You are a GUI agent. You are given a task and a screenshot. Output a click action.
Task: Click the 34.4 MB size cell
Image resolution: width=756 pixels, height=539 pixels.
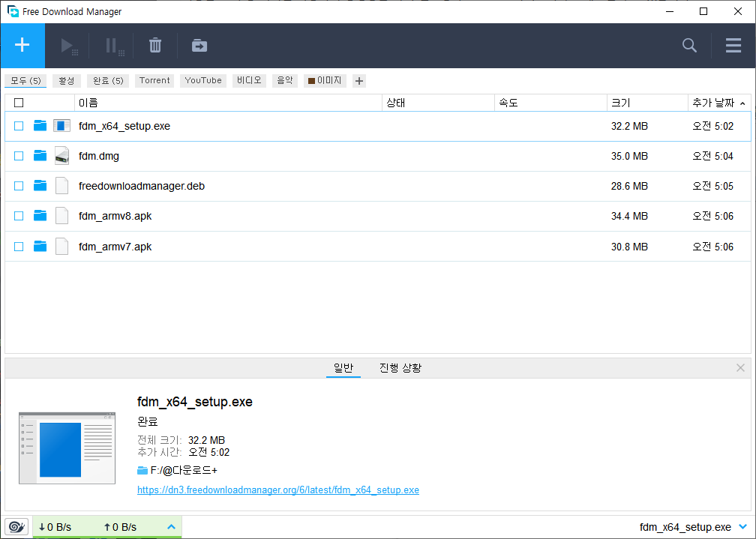[629, 215]
